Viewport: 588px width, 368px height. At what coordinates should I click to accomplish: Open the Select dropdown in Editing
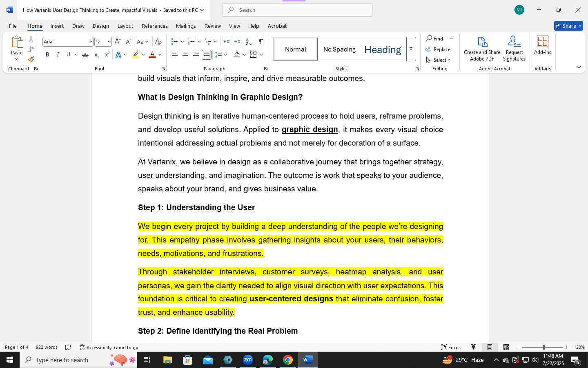pyautogui.click(x=438, y=60)
